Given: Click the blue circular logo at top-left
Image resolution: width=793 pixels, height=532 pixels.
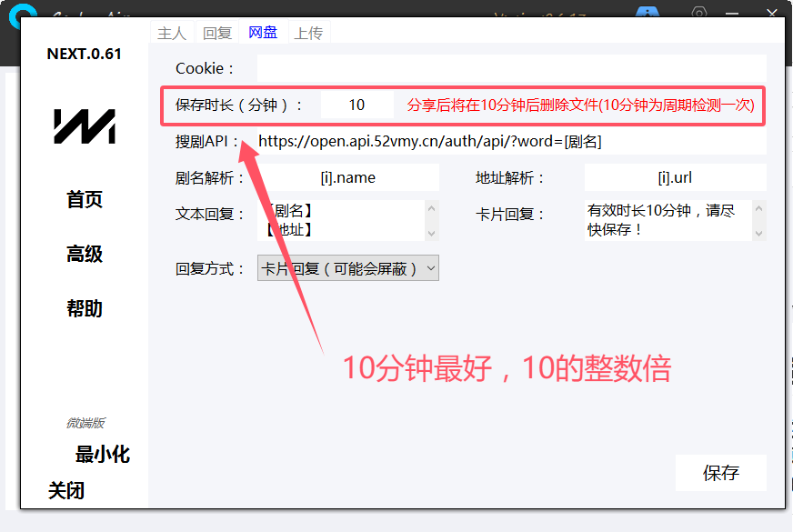Looking at the screenshot, I should point(21,13).
